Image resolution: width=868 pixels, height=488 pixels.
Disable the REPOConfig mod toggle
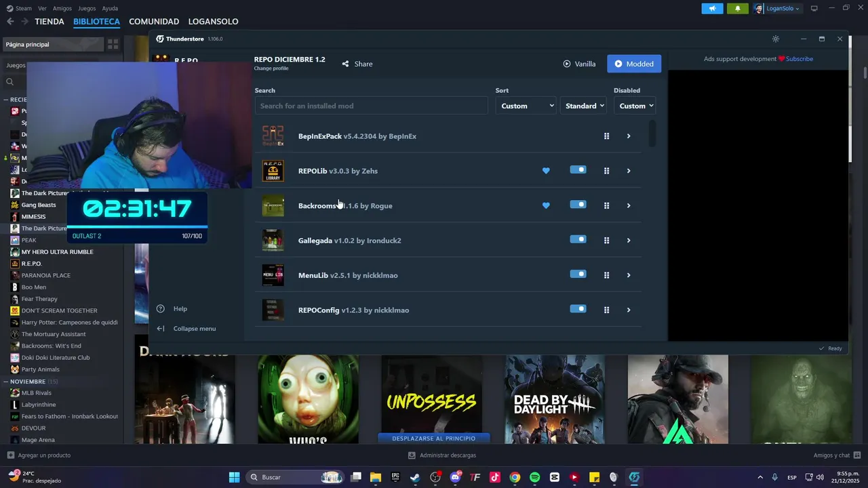tap(578, 308)
